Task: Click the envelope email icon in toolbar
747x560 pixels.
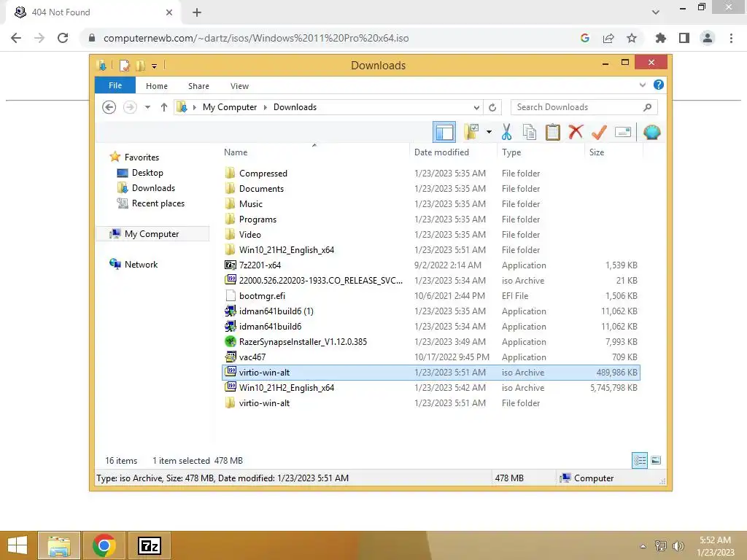Action: [623, 132]
